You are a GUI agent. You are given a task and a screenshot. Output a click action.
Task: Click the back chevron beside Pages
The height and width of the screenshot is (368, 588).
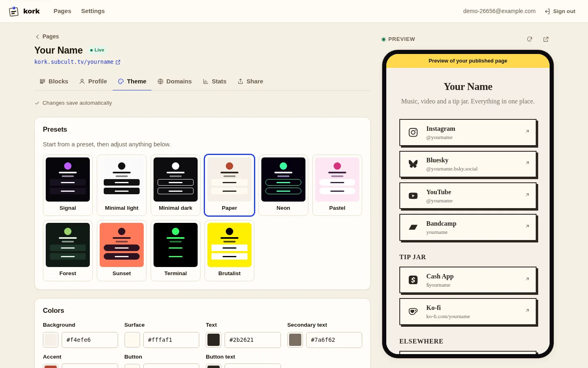pyautogui.click(x=37, y=37)
